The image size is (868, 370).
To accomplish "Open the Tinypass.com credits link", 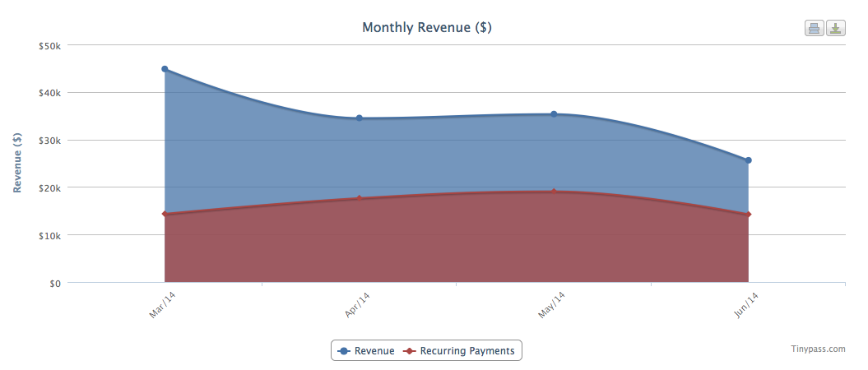I will [x=818, y=349].
